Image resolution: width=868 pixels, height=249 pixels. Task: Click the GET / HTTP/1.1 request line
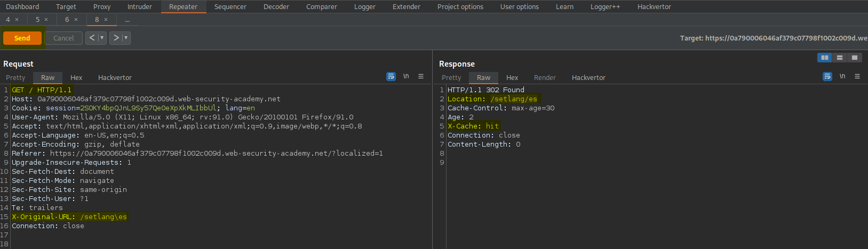point(42,90)
